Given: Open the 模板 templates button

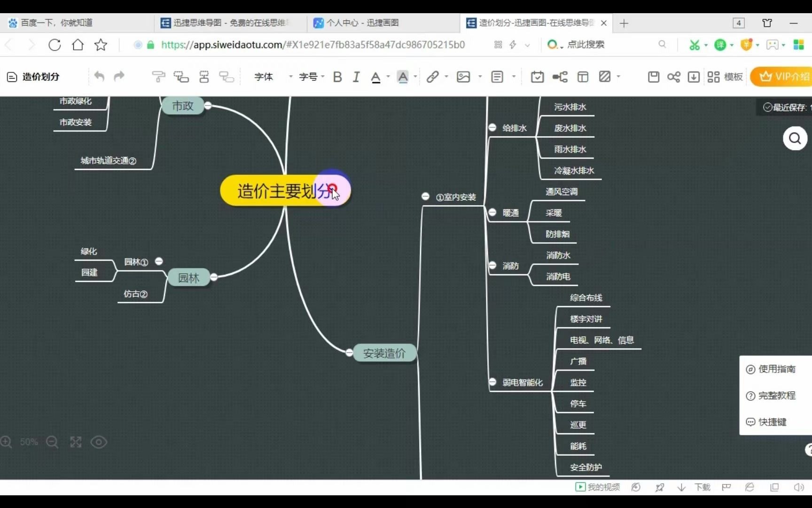Looking at the screenshot, I should coord(725,77).
